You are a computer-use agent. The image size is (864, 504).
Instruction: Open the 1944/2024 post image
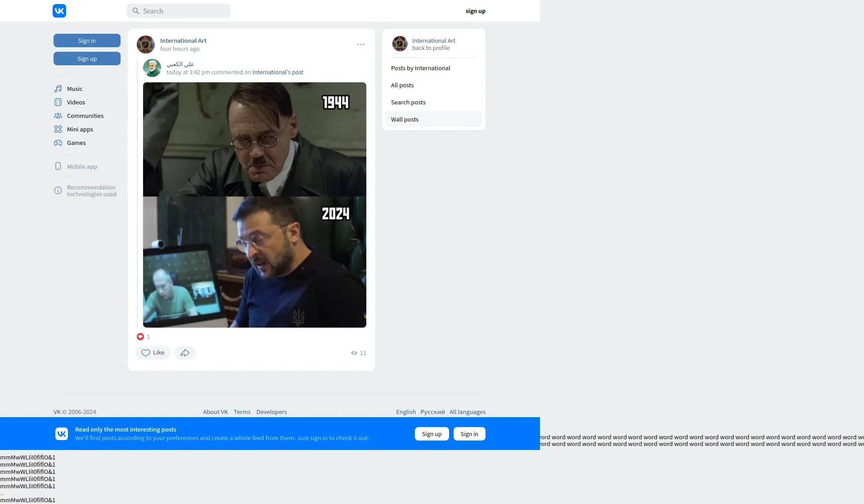255,205
